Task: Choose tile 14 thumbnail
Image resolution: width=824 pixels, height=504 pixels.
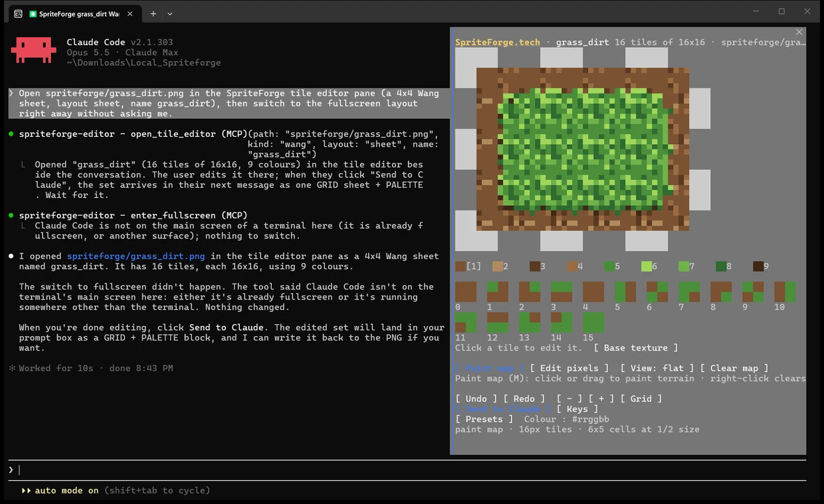Action: pos(562,323)
